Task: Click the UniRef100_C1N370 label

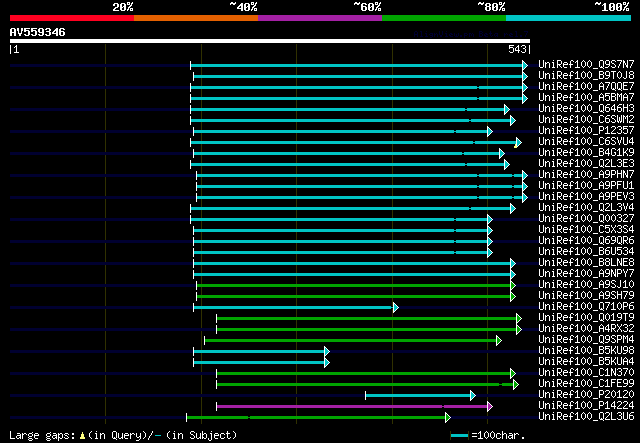Action: 586,373
